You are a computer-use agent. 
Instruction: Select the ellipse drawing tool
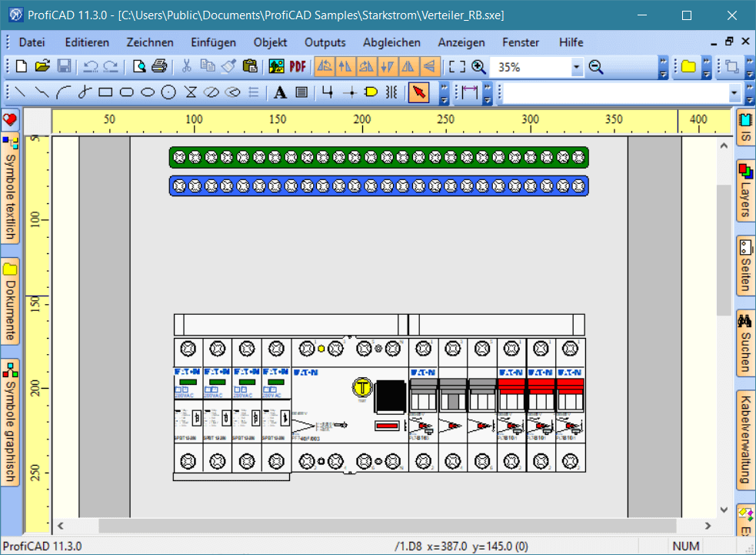tap(148, 92)
